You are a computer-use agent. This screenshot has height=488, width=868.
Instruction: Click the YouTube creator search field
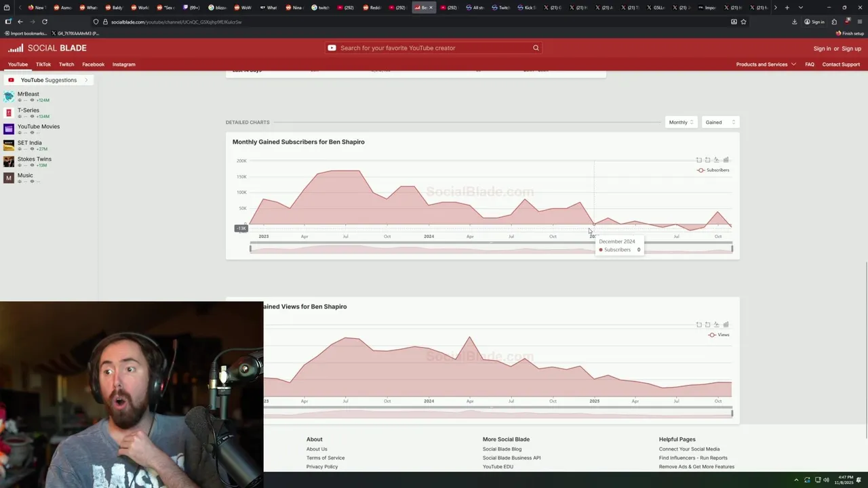(434, 48)
